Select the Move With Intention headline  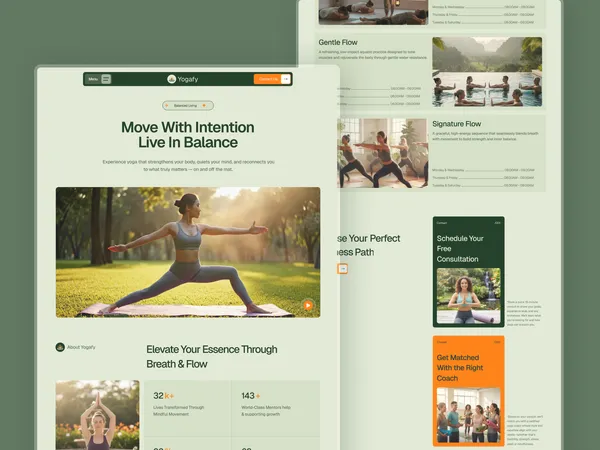pyautogui.click(x=188, y=135)
